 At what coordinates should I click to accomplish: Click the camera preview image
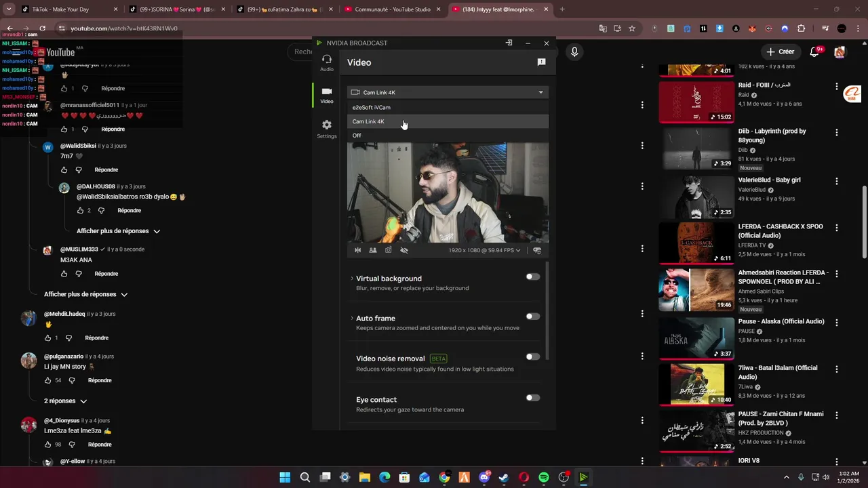[448, 192]
